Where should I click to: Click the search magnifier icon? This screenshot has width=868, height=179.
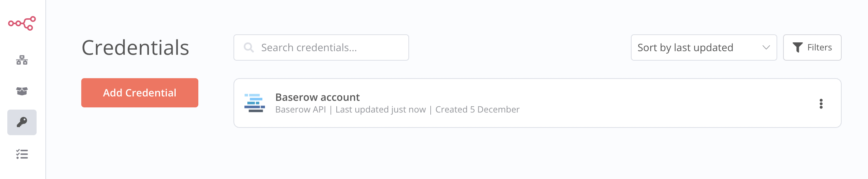click(249, 47)
